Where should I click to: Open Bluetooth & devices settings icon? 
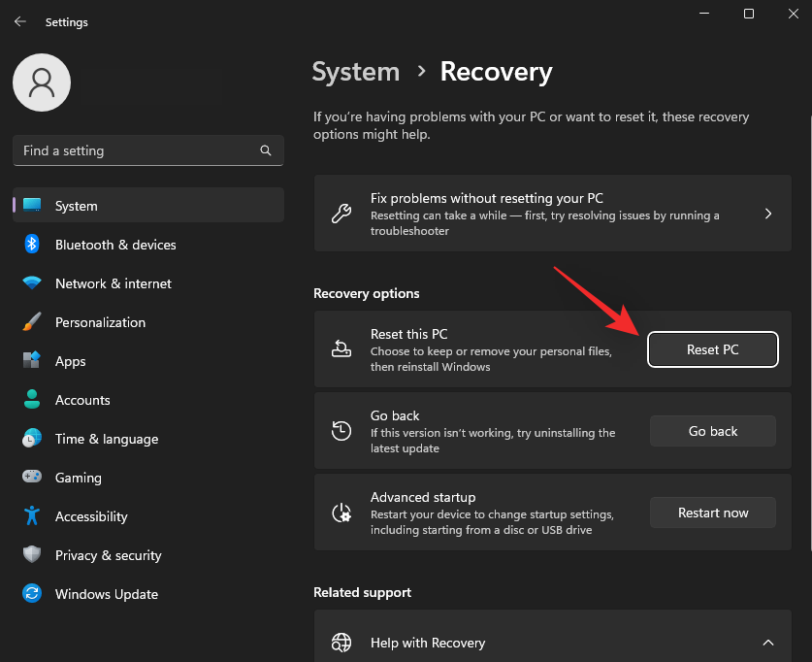point(31,245)
